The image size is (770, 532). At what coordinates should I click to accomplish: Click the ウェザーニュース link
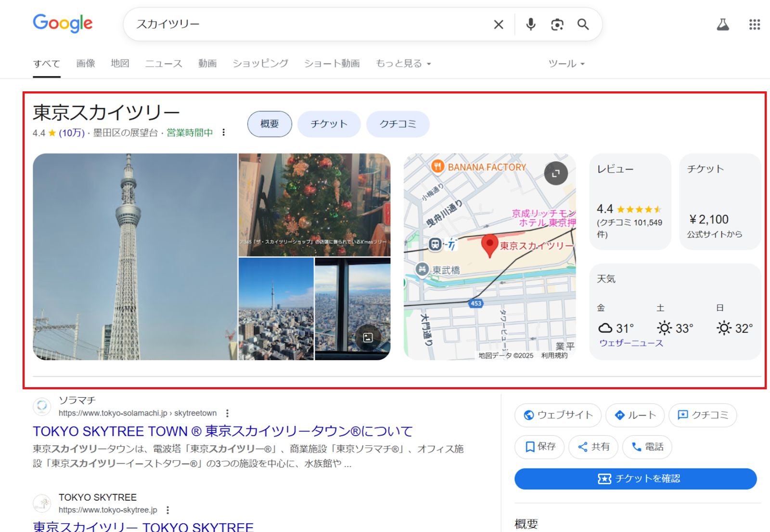pyautogui.click(x=631, y=343)
